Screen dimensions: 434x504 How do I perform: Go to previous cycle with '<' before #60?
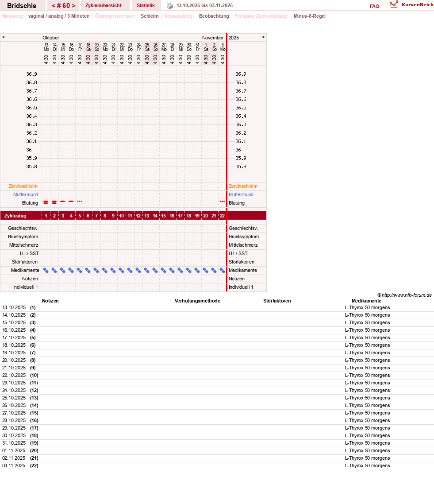54,6
